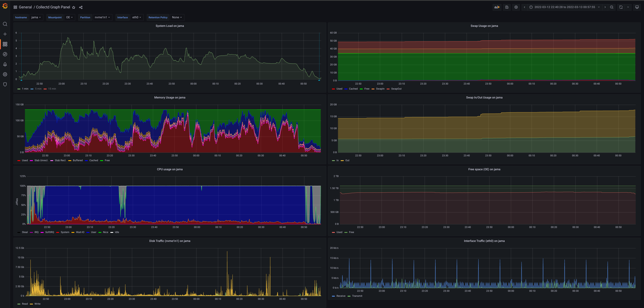Click the Retention Policy variable label
Screen dimensions: 644x308
point(158,17)
